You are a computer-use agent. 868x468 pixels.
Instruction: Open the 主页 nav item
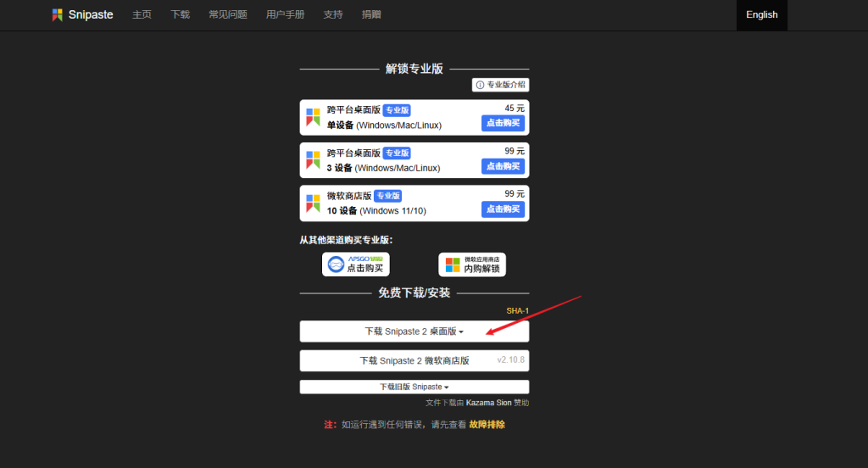[x=142, y=15]
